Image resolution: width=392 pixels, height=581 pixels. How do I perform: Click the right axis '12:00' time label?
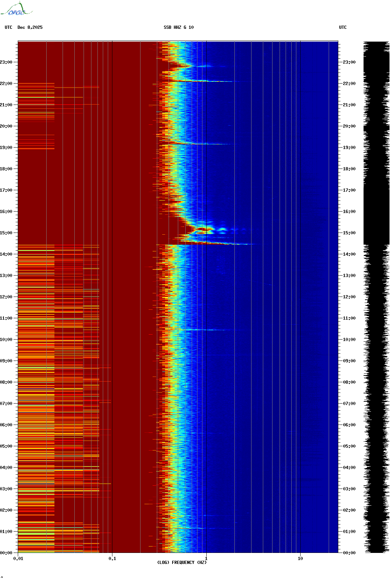pos(349,297)
